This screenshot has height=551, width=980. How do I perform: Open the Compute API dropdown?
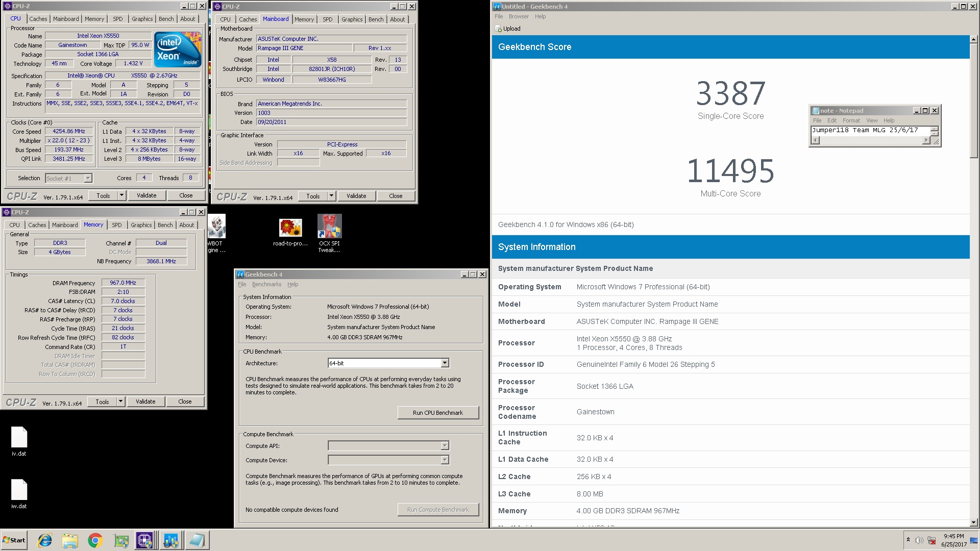pos(445,446)
